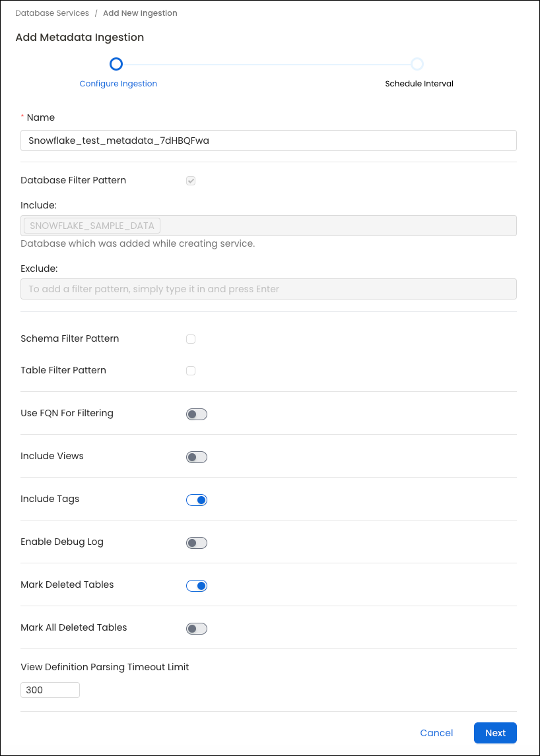540x756 pixels.
Task: Edit the View Definition Parsing Timeout Limit
Action: coord(50,689)
